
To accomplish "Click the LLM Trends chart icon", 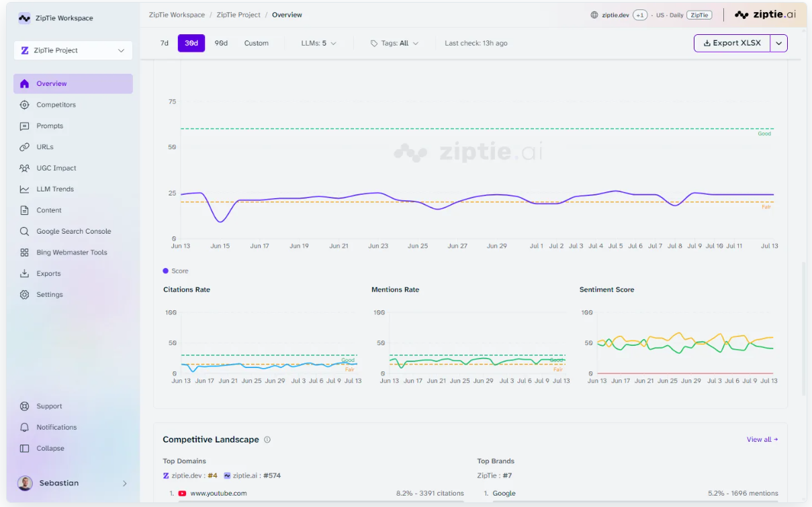I will [25, 189].
